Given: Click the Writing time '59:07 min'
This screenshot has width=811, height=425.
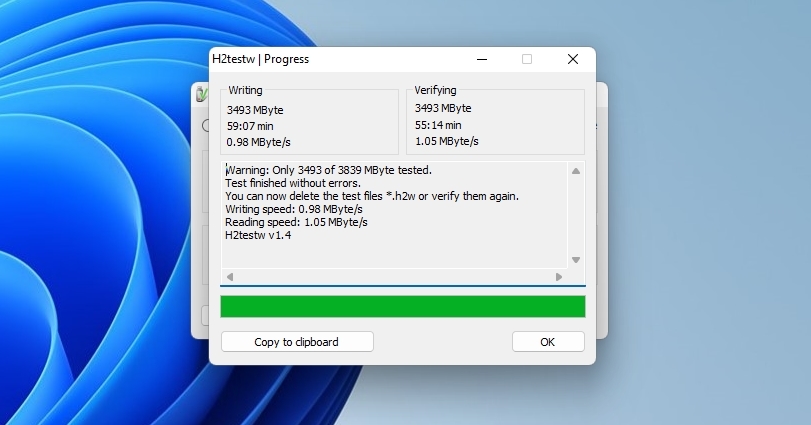Looking at the screenshot, I should [x=250, y=126].
